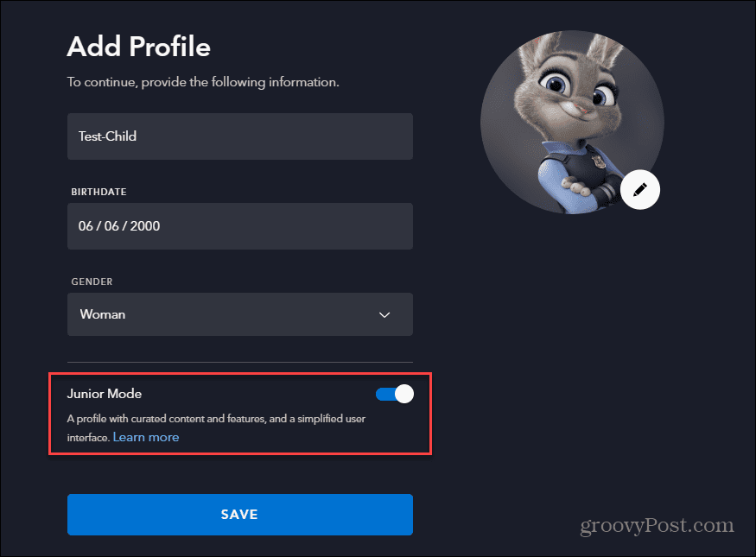Click the Birthdate field showing 06/06/2000
This screenshot has height=557, width=756.
point(239,225)
